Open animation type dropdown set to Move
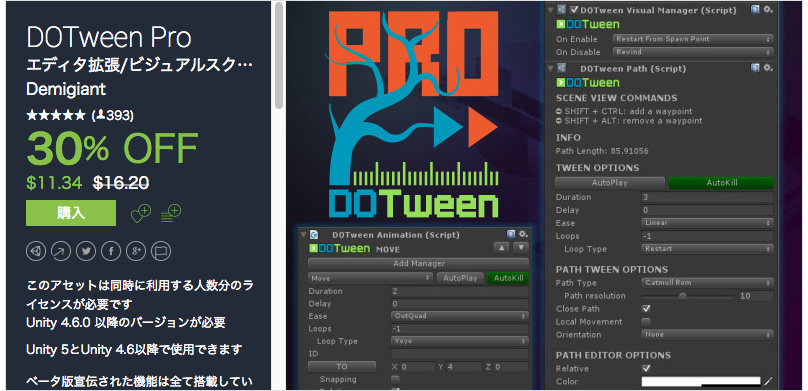Image resolution: width=808 pixels, height=391 pixels. coord(370,278)
